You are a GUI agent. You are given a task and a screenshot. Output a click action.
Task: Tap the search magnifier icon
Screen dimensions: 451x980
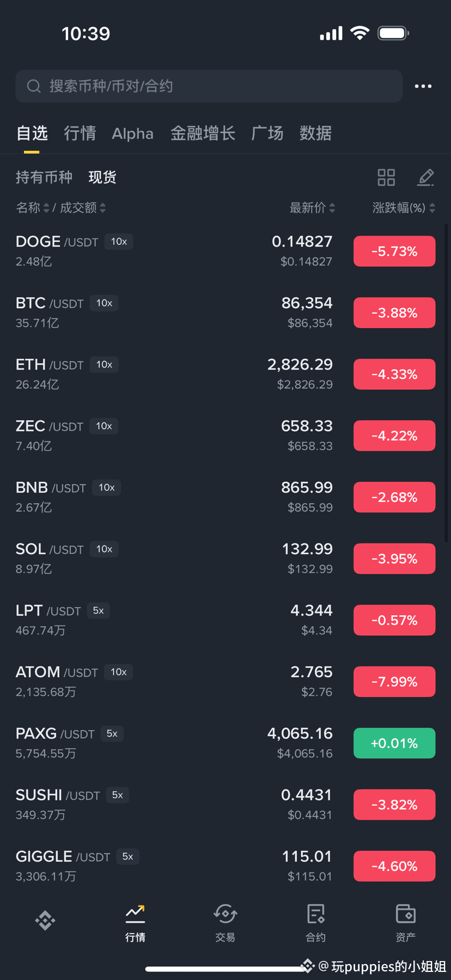pyautogui.click(x=34, y=86)
